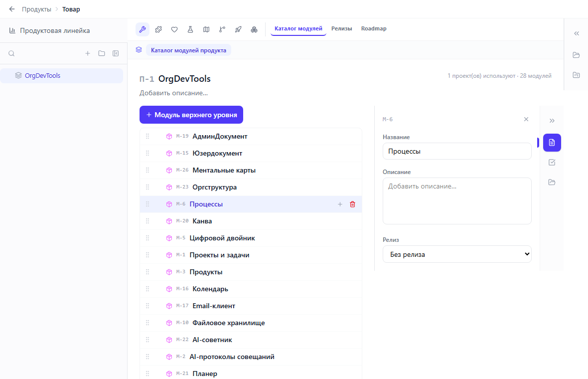Select the AI-советник module
Viewport: 588px width, 379px height.
(x=251, y=340)
